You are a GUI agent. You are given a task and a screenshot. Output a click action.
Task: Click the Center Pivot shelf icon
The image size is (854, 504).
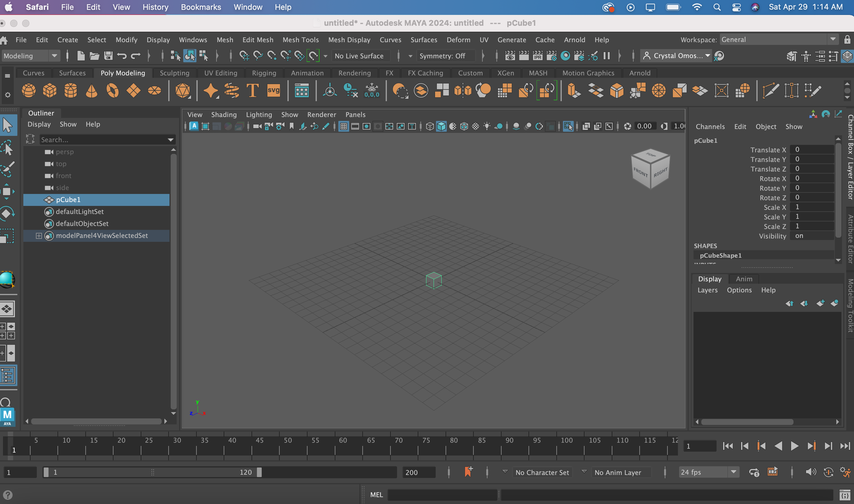click(330, 91)
